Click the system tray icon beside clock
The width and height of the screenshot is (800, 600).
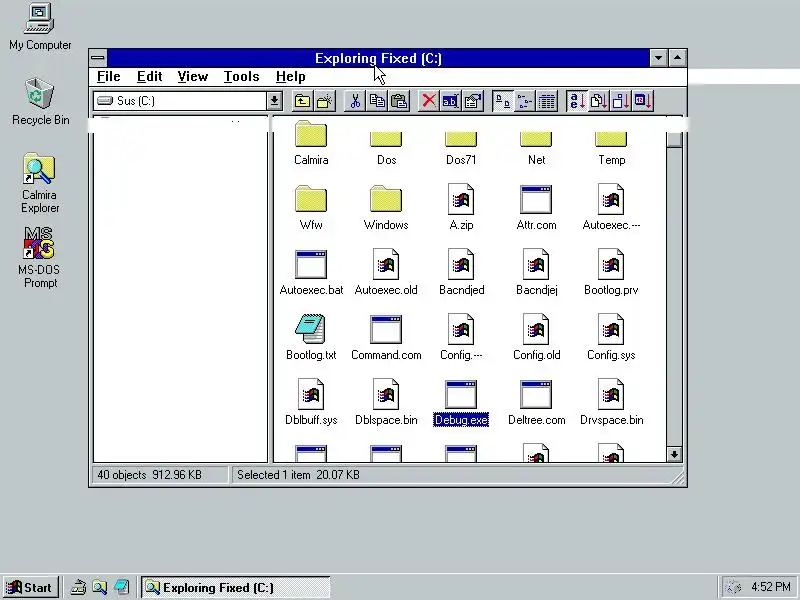pos(733,587)
